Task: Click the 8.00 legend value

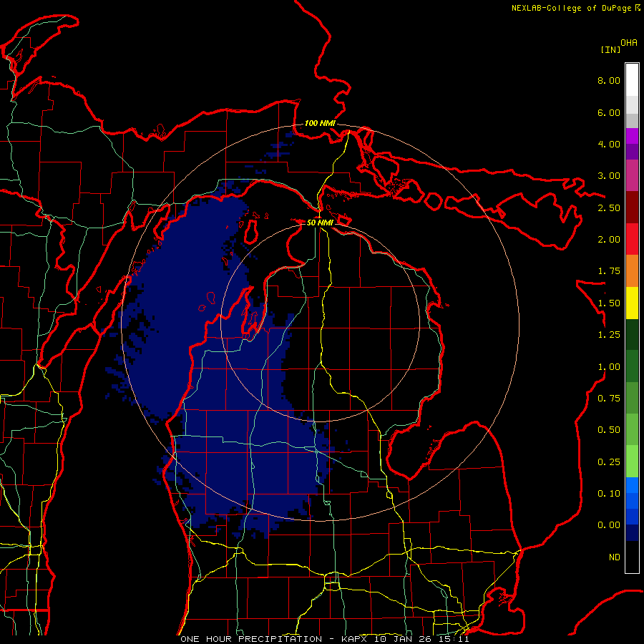Action: tap(609, 80)
